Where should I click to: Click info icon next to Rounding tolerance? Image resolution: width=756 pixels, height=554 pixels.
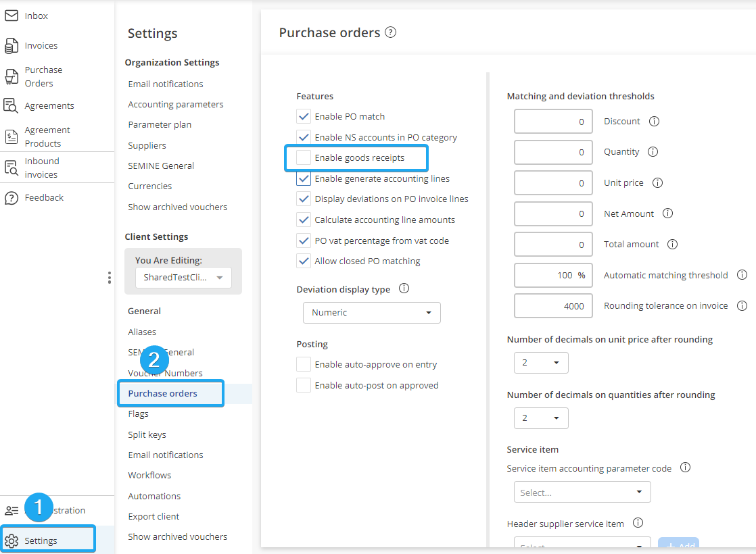pyautogui.click(x=742, y=306)
